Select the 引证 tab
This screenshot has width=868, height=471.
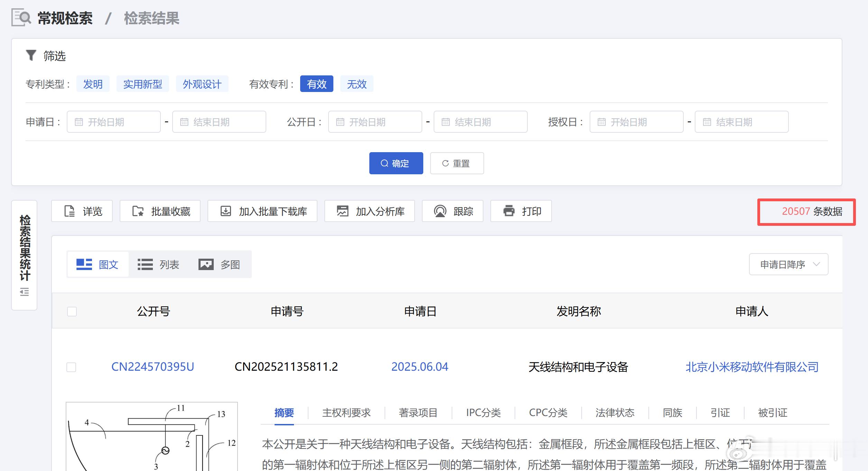[720, 413]
